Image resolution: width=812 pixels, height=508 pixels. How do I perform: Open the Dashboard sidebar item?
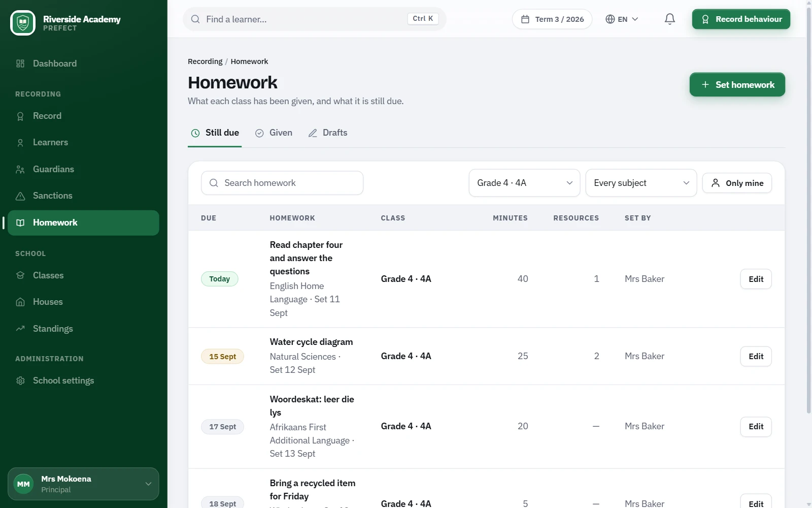coord(83,63)
